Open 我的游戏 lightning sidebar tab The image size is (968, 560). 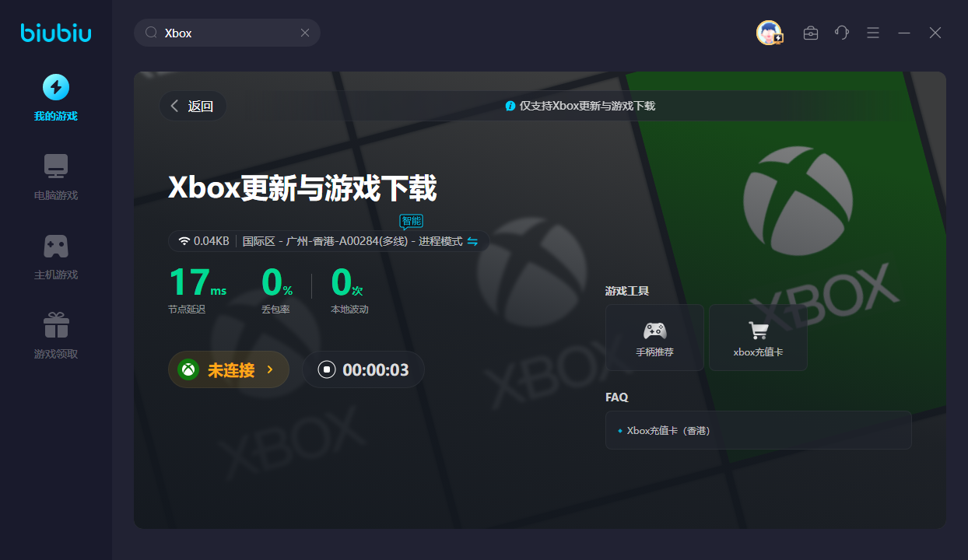(56, 87)
